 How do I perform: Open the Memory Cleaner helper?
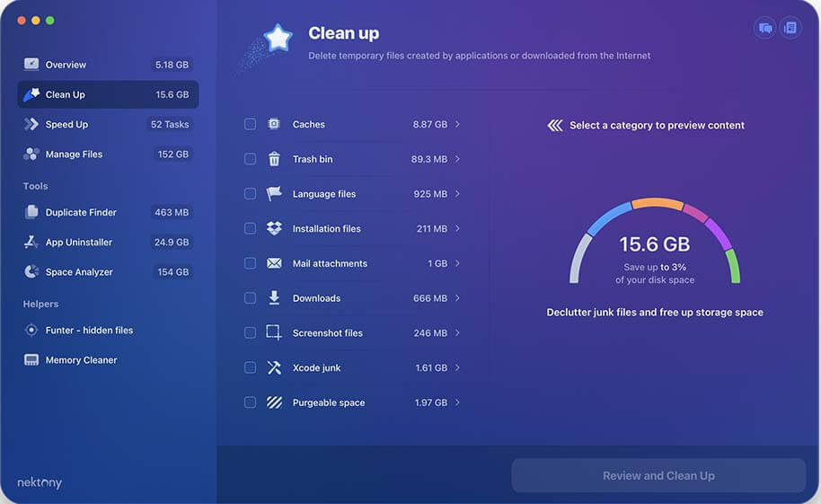108,360
